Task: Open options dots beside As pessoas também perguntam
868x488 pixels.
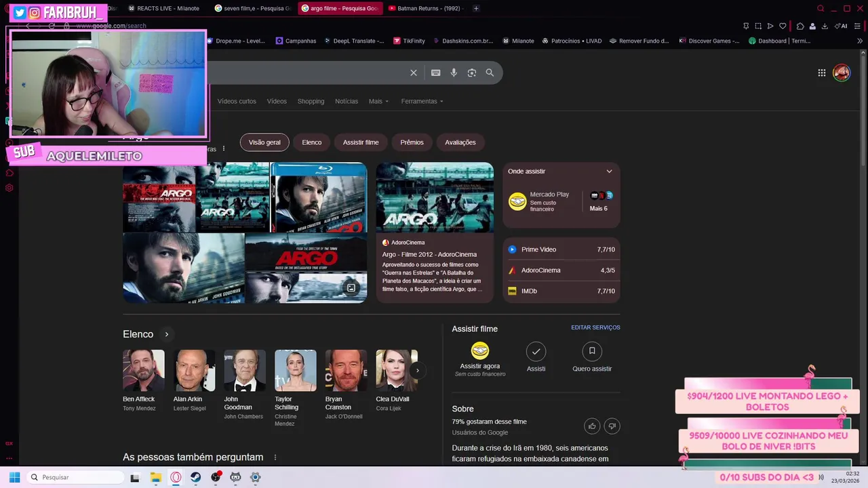Action: (275, 457)
